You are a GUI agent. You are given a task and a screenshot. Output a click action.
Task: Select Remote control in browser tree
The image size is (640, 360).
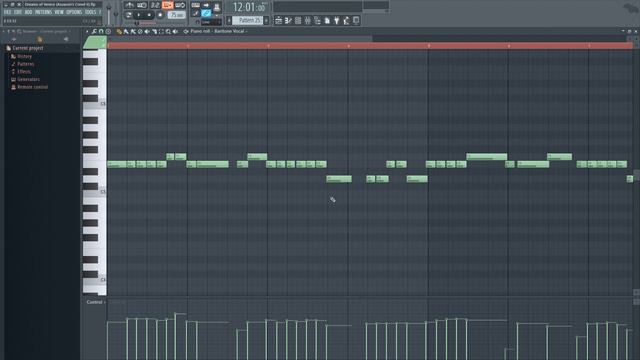pyautogui.click(x=32, y=87)
